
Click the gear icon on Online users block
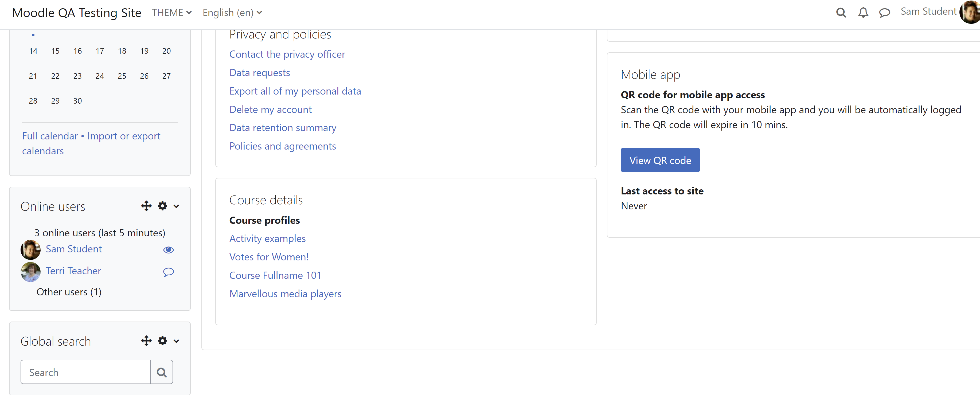click(x=162, y=206)
